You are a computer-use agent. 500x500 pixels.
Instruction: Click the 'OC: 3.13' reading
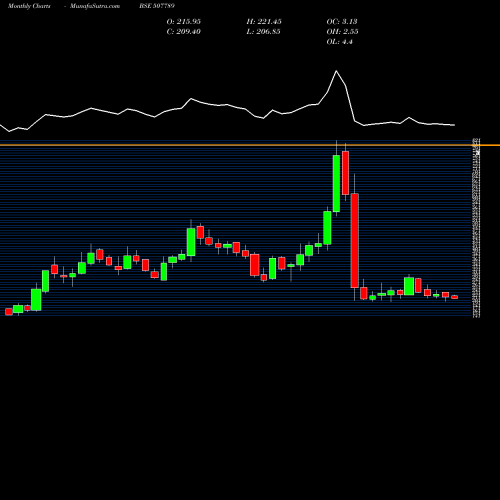[x=342, y=22]
